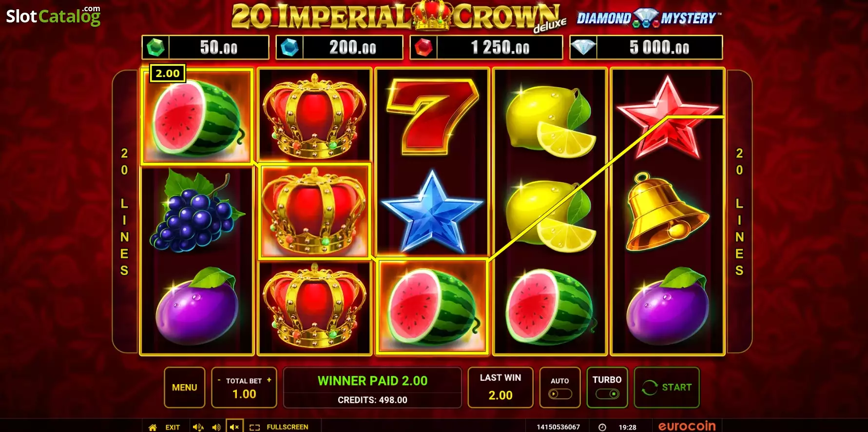
Task: Click the fullscreen brackets icon
Action: (x=254, y=427)
